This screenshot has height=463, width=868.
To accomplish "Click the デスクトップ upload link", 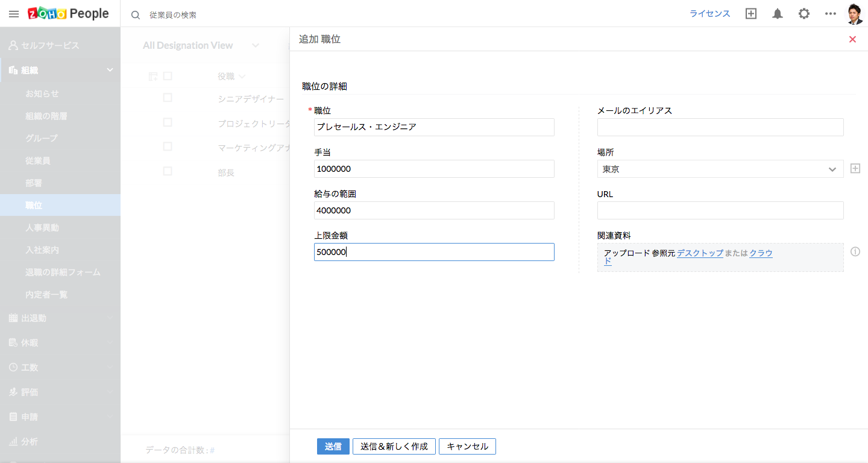I will click(x=700, y=253).
